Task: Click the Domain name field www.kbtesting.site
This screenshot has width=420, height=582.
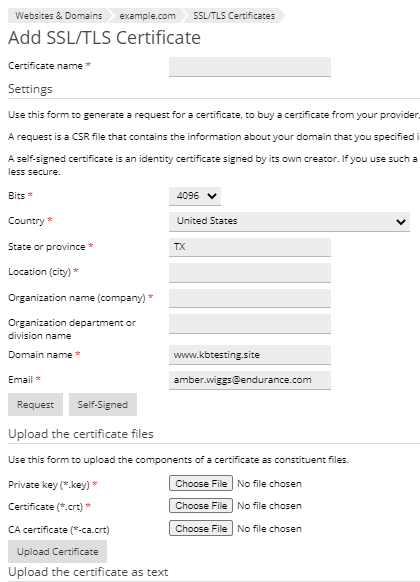Action: click(x=250, y=355)
